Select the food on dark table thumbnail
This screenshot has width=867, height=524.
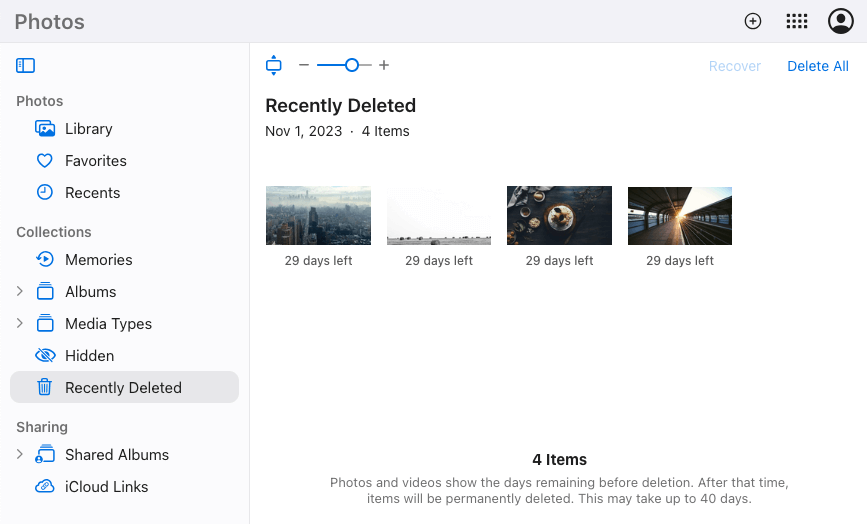pos(559,216)
